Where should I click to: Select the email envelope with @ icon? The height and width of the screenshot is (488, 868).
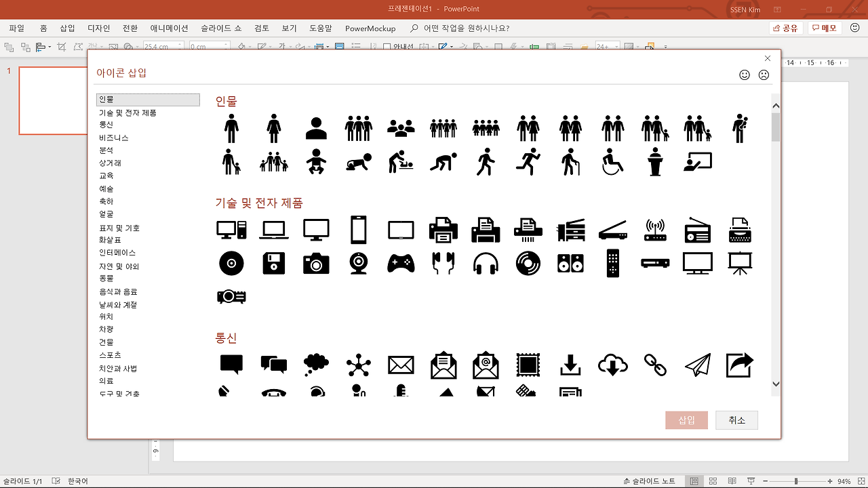pos(486,365)
